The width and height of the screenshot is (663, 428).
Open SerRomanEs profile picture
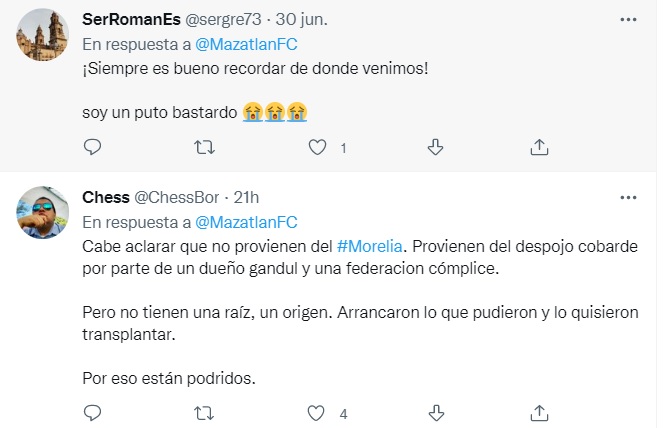point(43,35)
